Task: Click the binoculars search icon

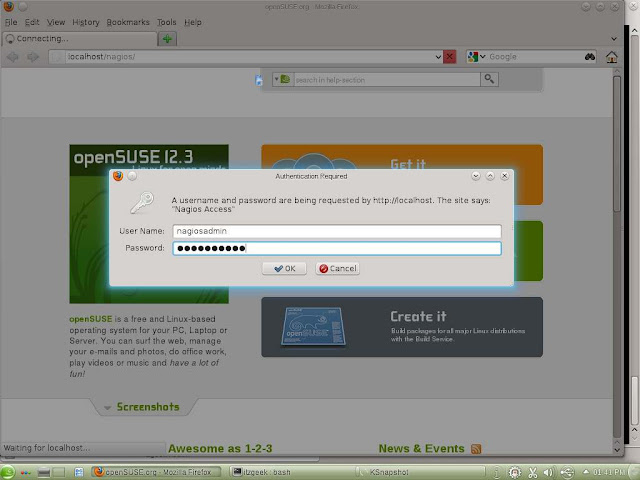Action: (x=590, y=57)
